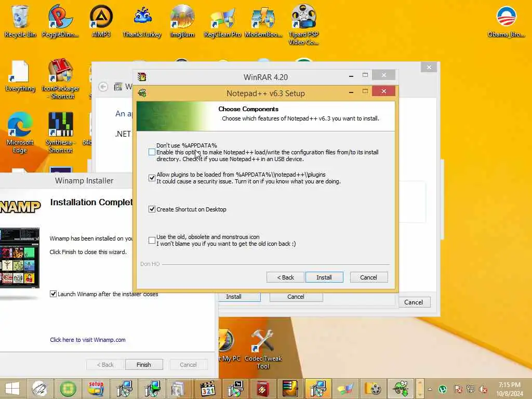Click Install in Notepad++ Setup
Screen dimensions: 532x399
(324, 277)
